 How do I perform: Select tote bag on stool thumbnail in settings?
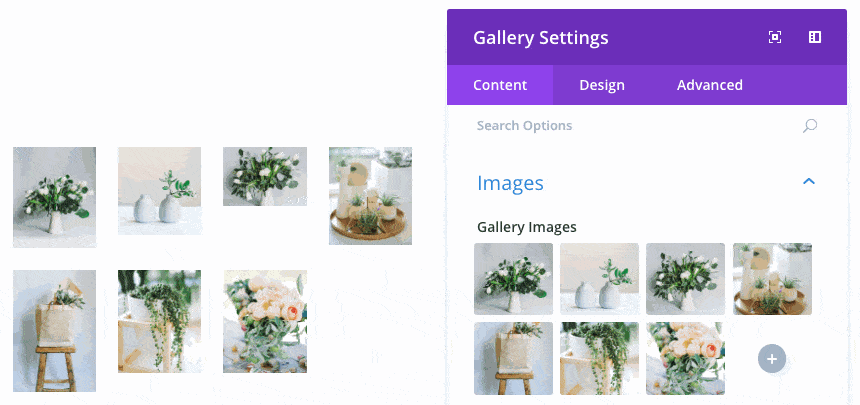pos(513,358)
